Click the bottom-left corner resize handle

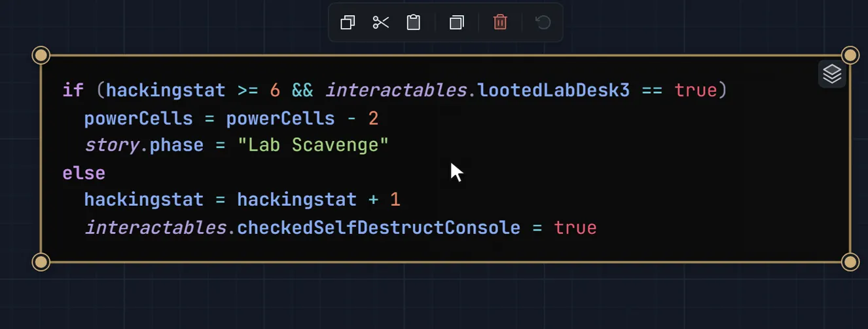click(41, 262)
